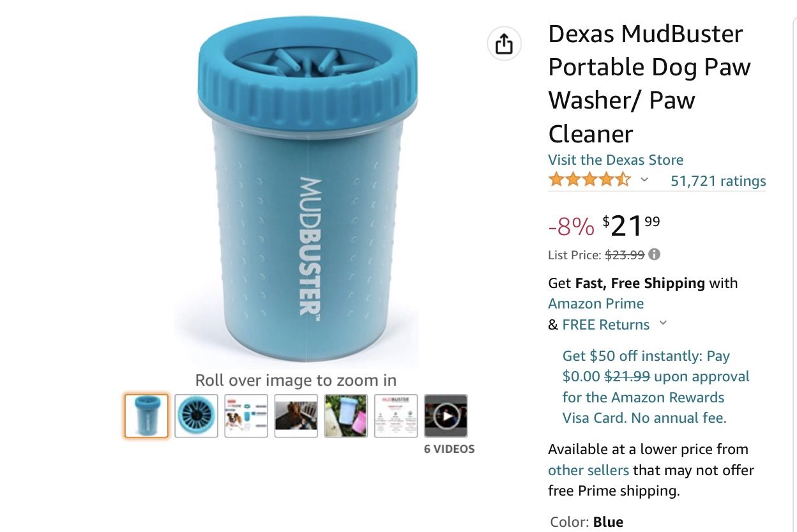Select the pink and blue cups thumbnail
The width and height of the screenshot is (797, 532).
coord(345,416)
